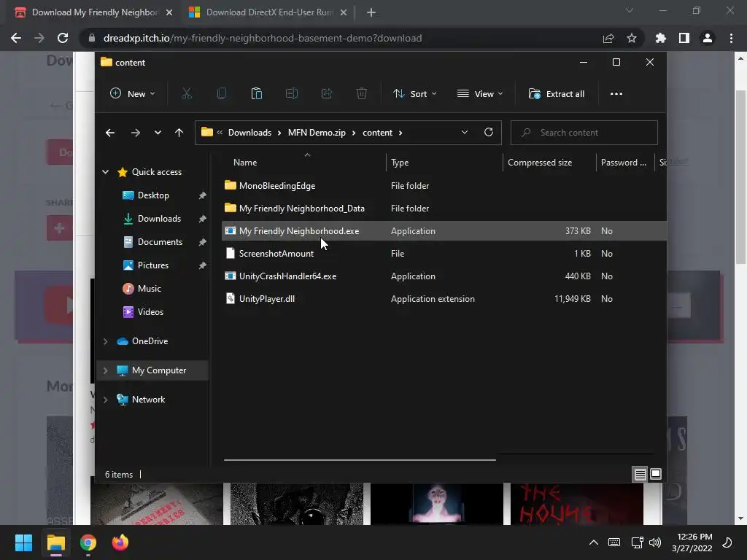Show hidden system tray icons

594,542
